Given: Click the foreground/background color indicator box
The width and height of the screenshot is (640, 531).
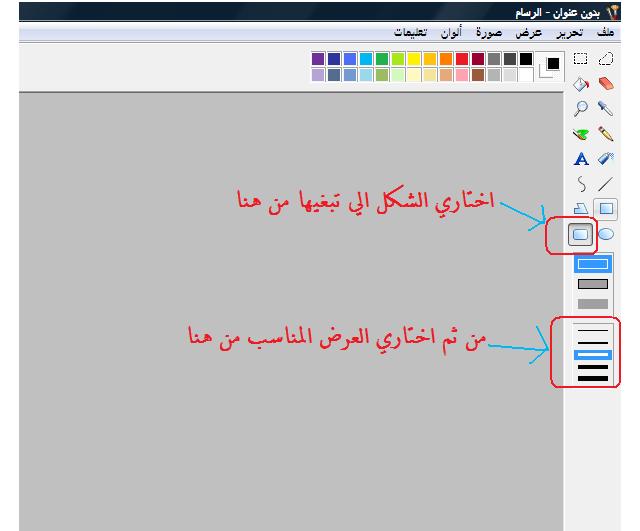Looking at the screenshot, I should pos(549,67).
